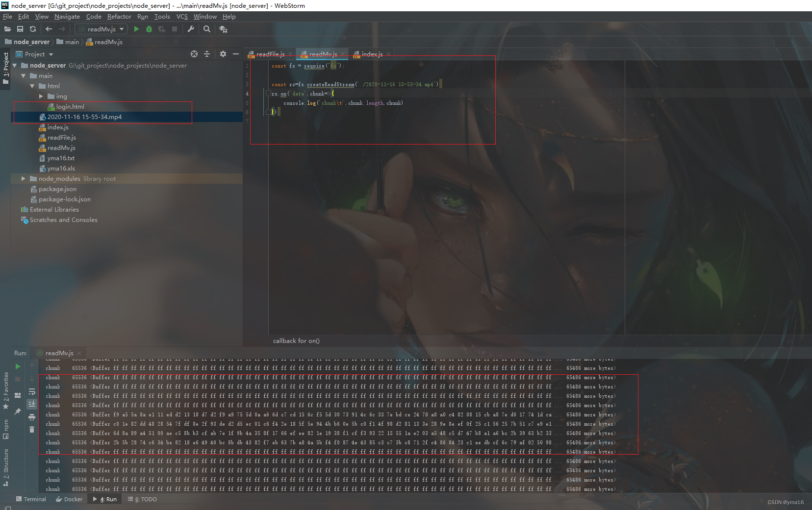Start debugging with the bug icon
The width and height of the screenshot is (812, 510).
pos(149,29)
